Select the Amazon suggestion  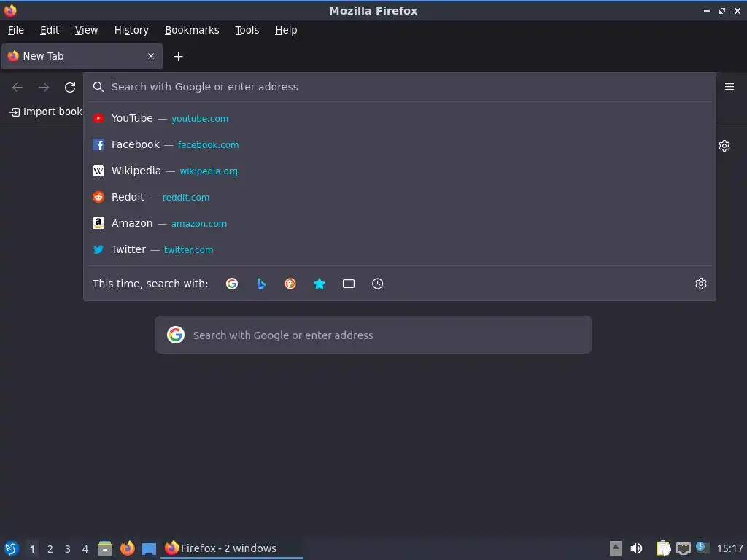[400, 223]
